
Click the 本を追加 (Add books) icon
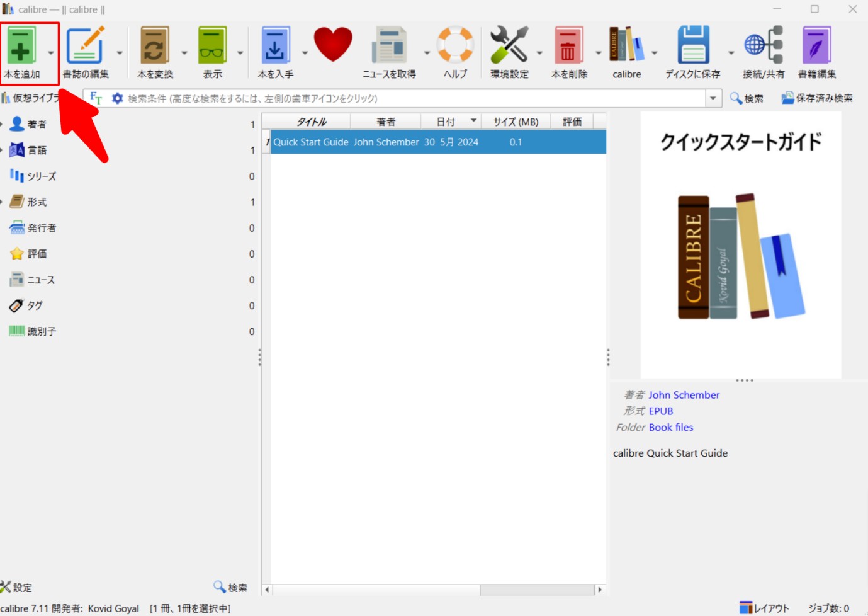[x=21, y=46]
